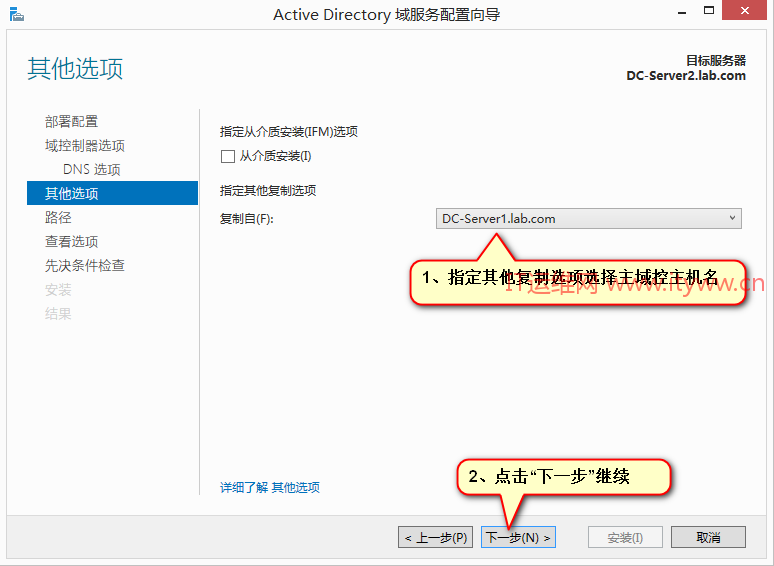Maximize the configuration wizard window

(x=709, y=11)
